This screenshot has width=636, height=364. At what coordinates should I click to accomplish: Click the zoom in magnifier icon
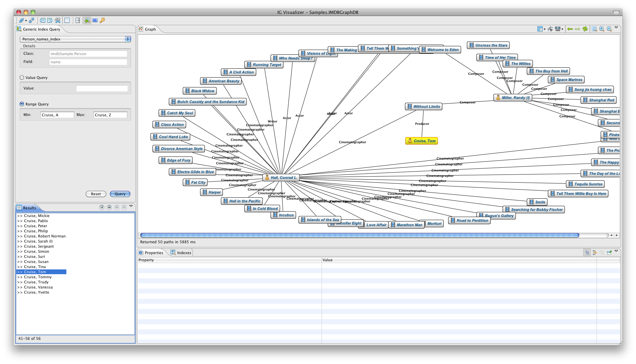(602, 29)
